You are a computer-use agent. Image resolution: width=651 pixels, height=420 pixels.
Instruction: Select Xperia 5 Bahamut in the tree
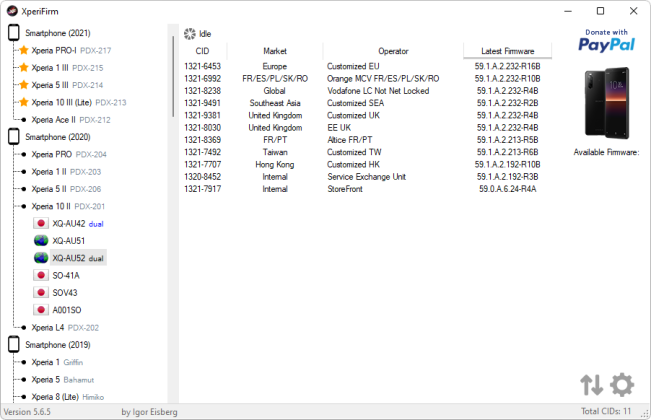(x=63, y=379)
